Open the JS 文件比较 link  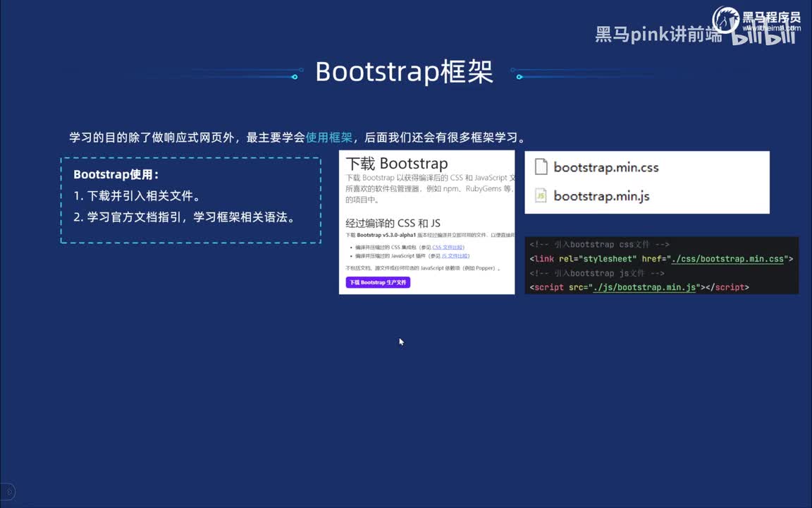(x=455, y=256)
